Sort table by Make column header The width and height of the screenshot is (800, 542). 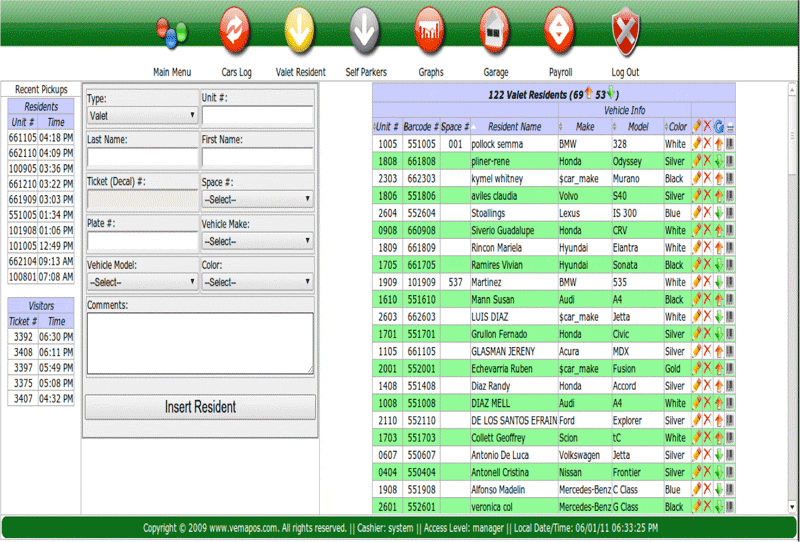[x=583, y=127]
